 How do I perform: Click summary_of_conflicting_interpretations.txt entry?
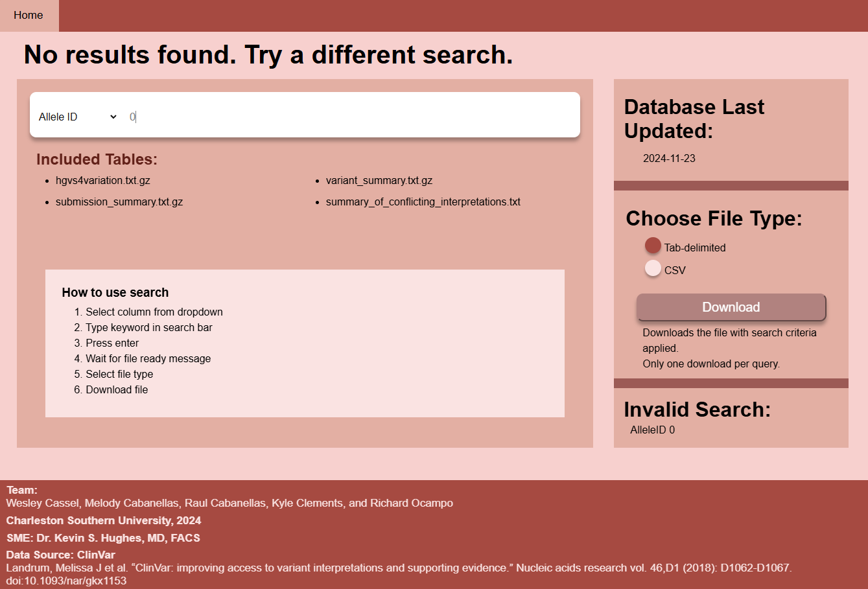(423, 202)
